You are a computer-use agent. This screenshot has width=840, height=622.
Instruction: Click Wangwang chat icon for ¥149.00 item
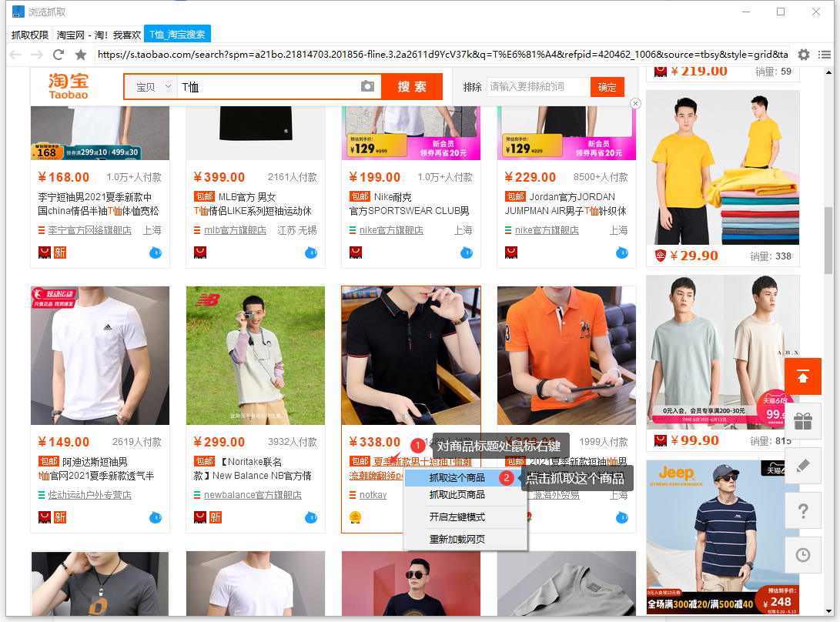pyautogui.click(x=156, y=517)
